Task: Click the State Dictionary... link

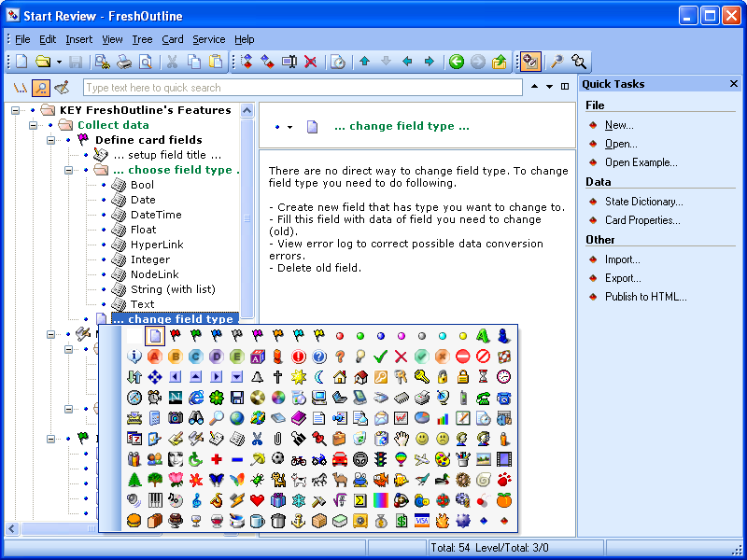Action: click(643, 202)
